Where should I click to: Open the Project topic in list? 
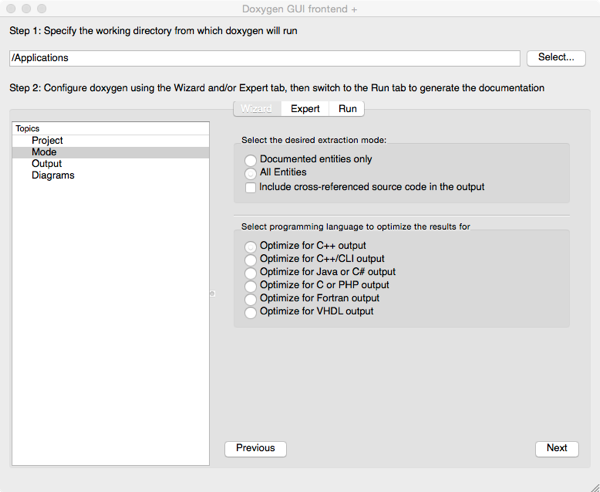coord(47,141)
